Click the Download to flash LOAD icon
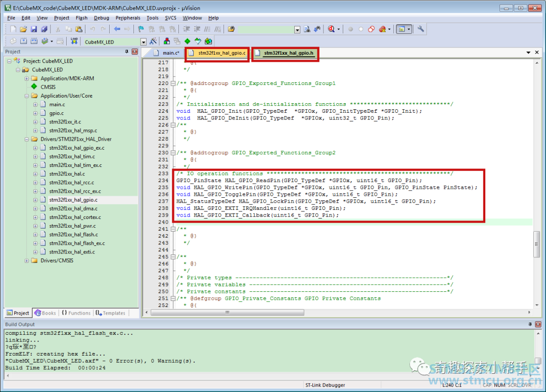 tap(74, 41)
